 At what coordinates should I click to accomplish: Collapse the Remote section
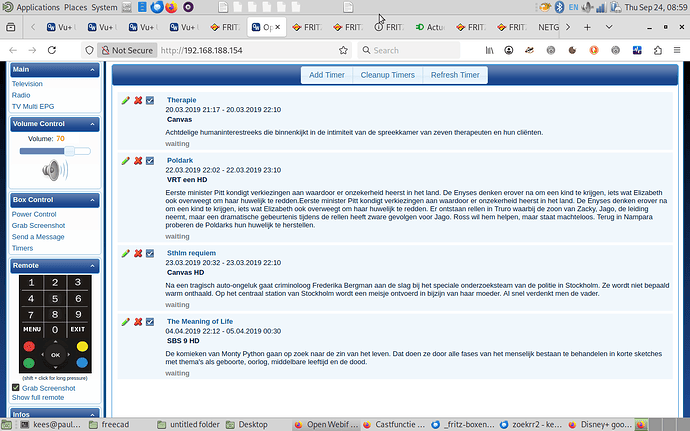point(92,266)
